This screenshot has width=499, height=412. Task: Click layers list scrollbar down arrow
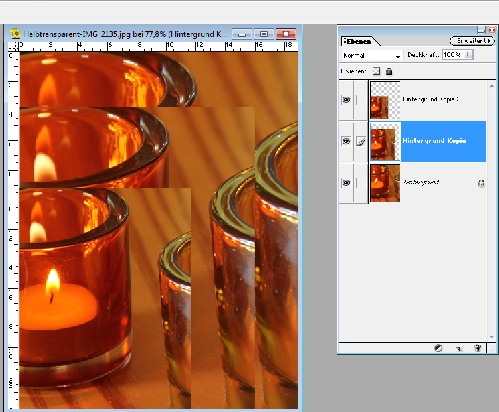pyautogui.click(x=492, y=337)
